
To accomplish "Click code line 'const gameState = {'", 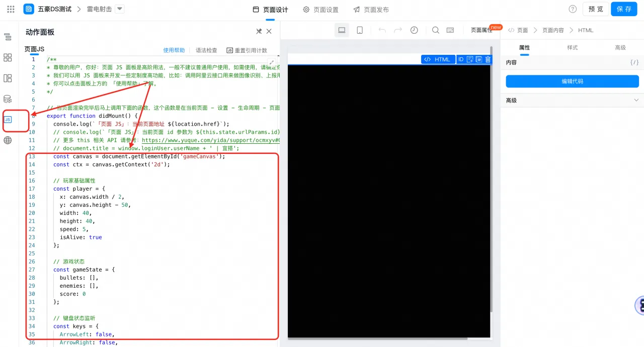I will [84, 270].
